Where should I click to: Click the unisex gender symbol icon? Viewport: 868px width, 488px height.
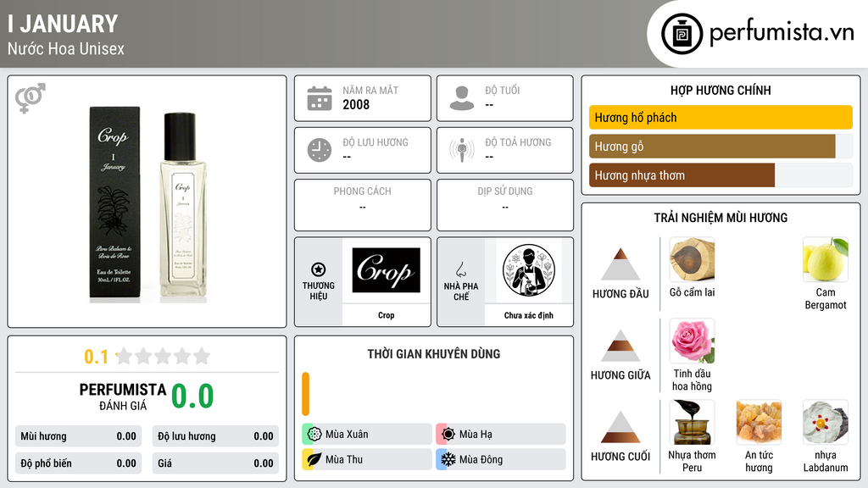tap(31, 98)
